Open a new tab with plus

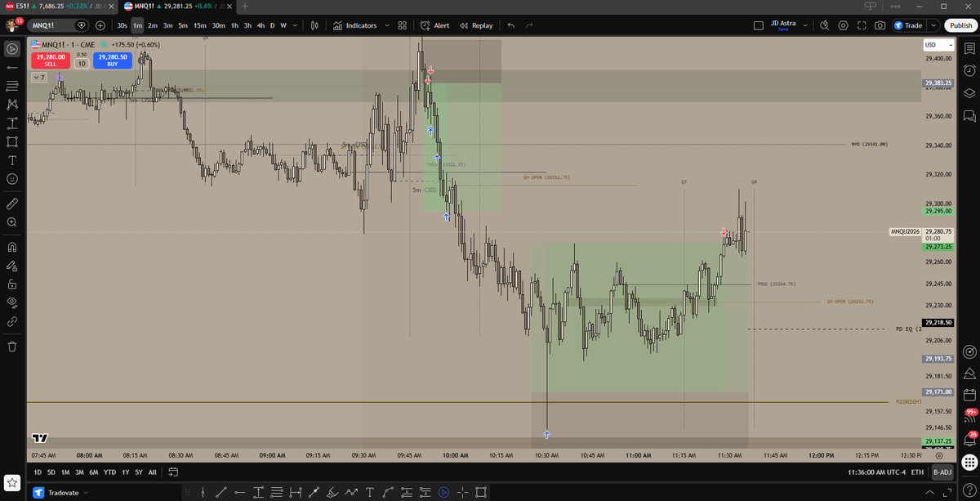[244, 7]
